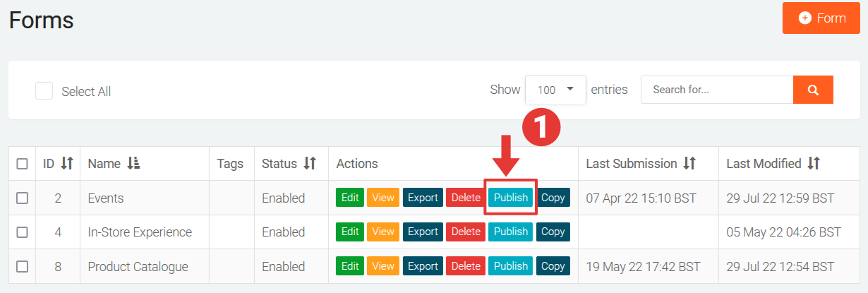Sort by Last Modified arrows
This screenshot has height=293, width=868.
(814, 164)
